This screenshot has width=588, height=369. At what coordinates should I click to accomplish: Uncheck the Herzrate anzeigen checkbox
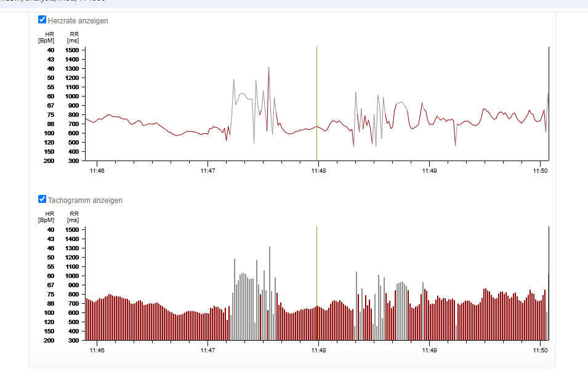tap(42, 20)
